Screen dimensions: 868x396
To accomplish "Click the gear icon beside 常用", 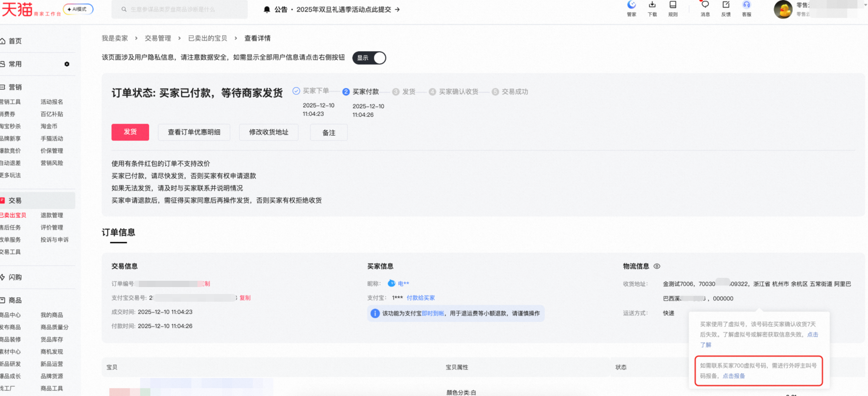I will pos(67,64).
